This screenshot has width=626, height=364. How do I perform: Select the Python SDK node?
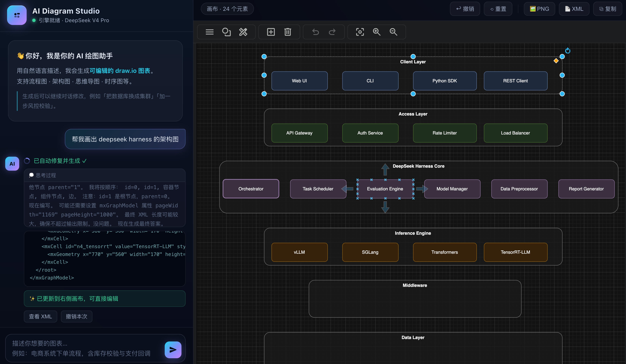click(445, 81)
